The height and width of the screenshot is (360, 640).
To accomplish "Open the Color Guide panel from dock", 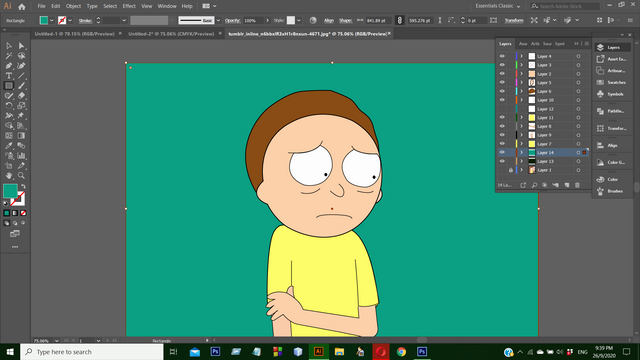I will coord(612,162).
